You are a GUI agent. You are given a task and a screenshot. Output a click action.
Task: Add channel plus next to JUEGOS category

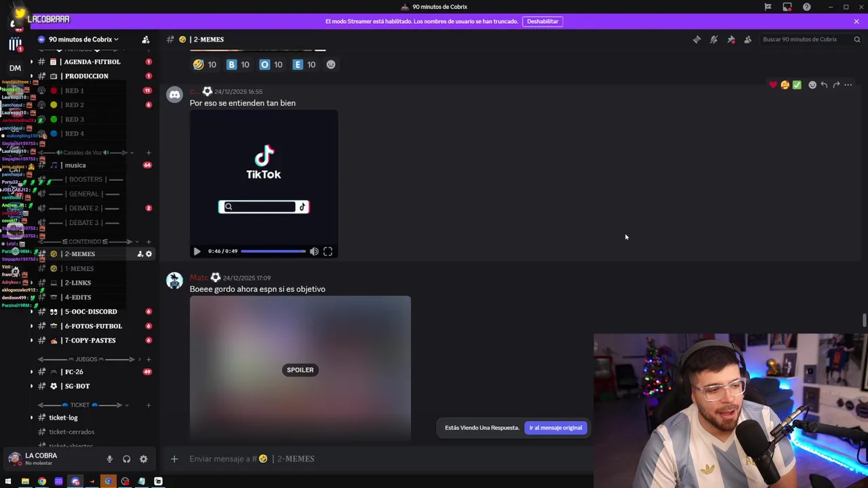click(x=149, y=359)
